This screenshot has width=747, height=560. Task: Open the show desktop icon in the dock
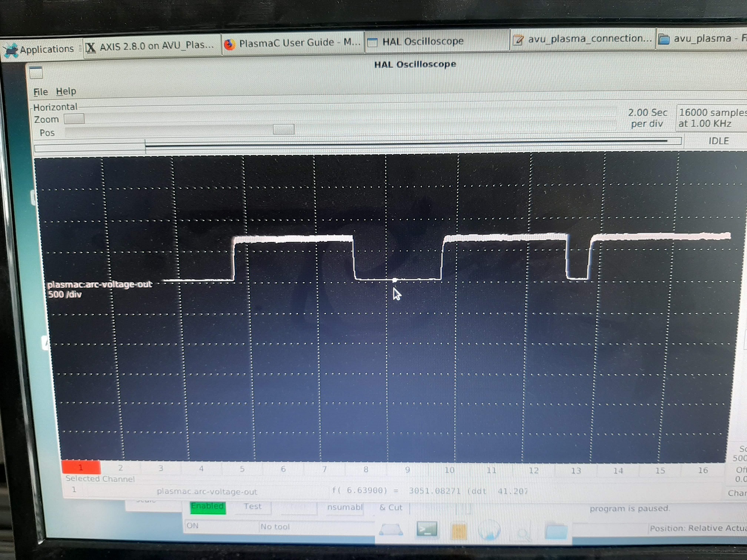tap(391, 530)
